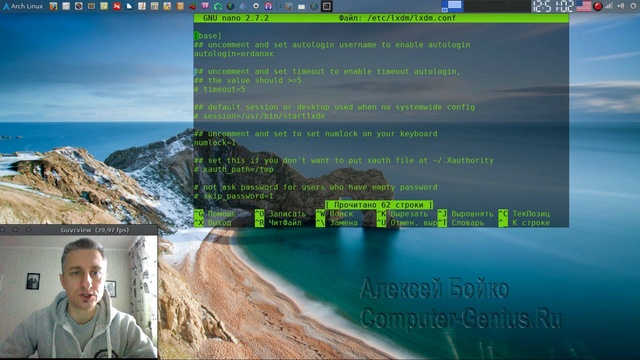The width and height of the screenshot is (640, 360).
Task: Open the network signal tray icon
Action: coord(609,6)
